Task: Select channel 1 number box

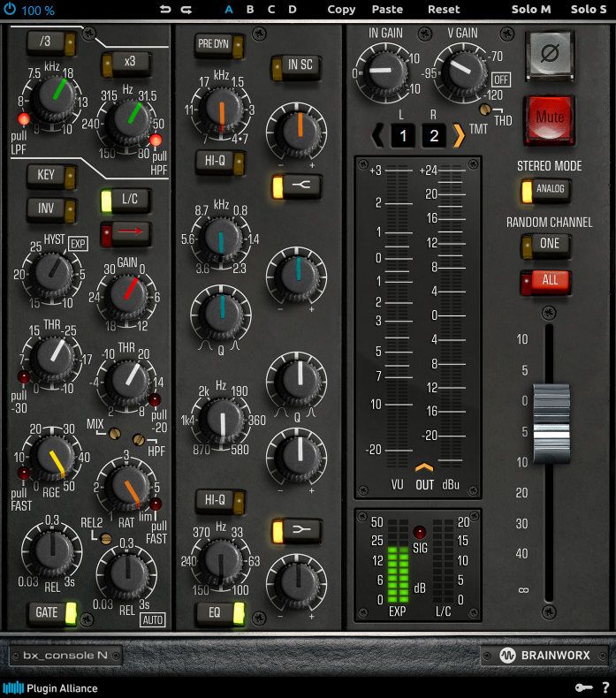Action: pyautogui.click(x=403, y=135)
